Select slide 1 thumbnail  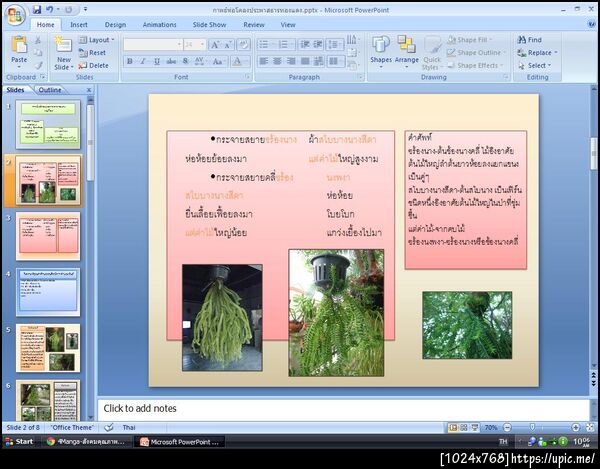tap(48, 124)
